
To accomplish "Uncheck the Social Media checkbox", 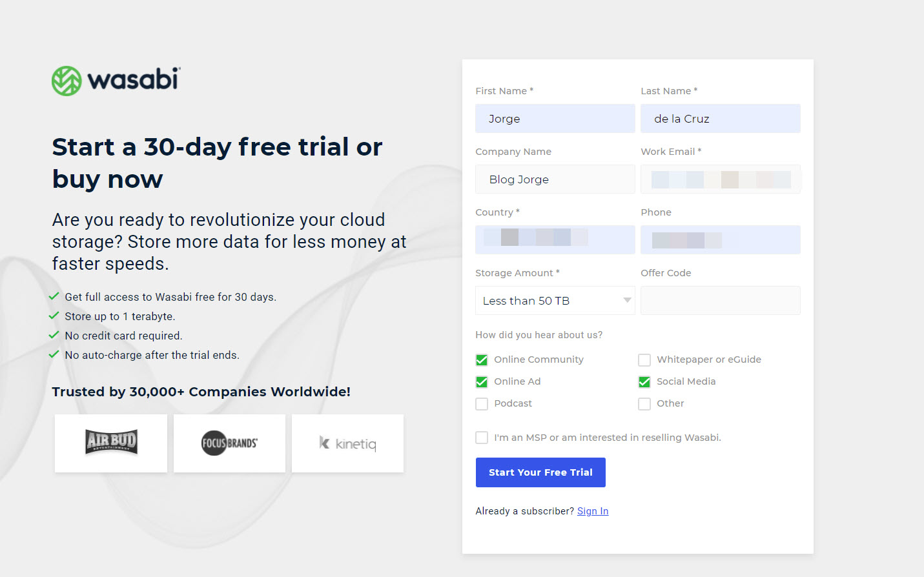I will point(644,382).
